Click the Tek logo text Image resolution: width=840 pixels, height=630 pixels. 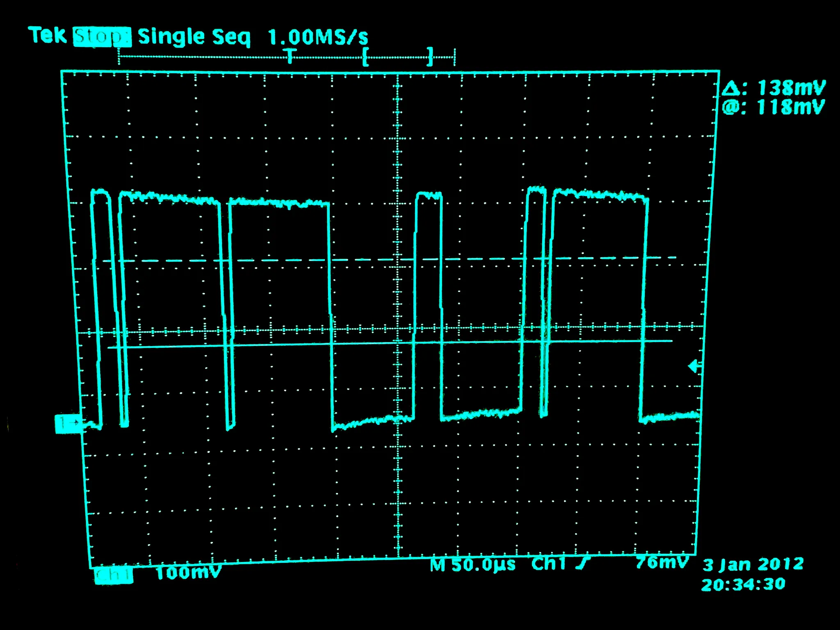click(x=48, y=35)
